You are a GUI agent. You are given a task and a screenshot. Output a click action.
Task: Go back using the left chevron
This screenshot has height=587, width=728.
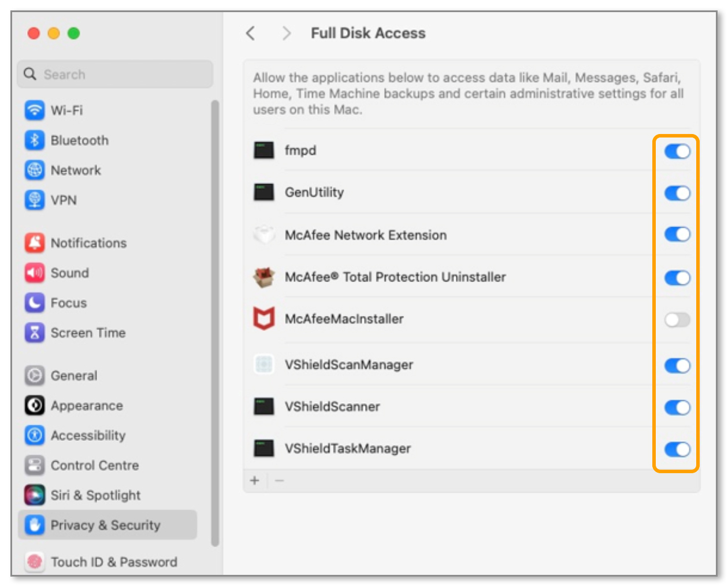click(250, 33)
